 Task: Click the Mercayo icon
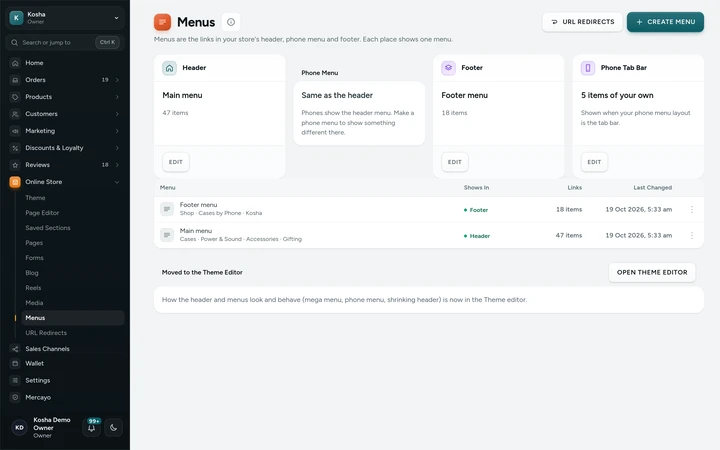[x=15, y=397]
